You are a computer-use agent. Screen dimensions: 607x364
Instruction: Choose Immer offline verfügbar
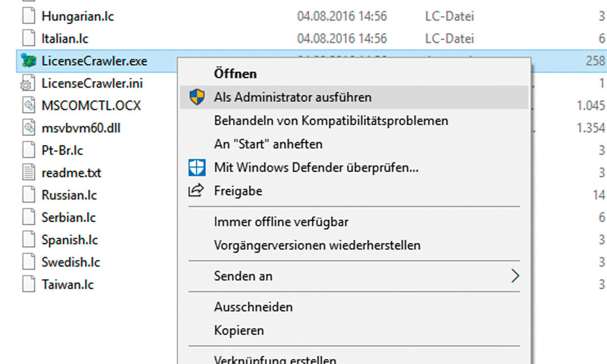pos(281,221)
